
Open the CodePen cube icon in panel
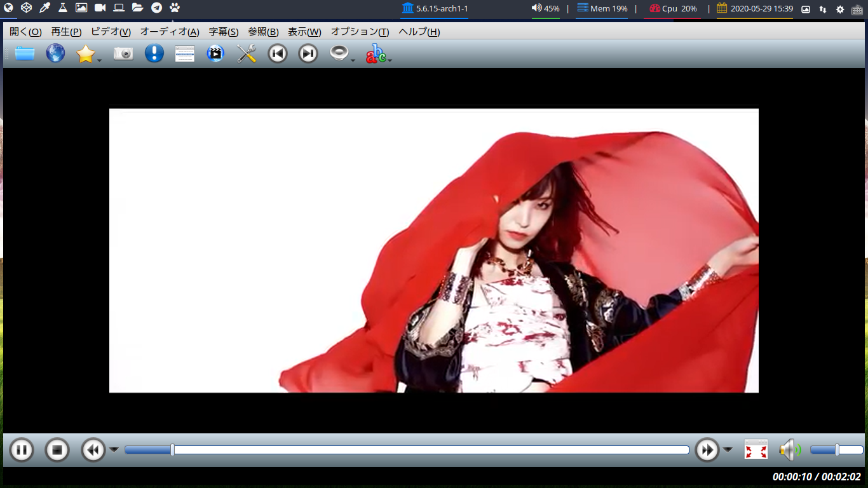[x=26, y=8]
